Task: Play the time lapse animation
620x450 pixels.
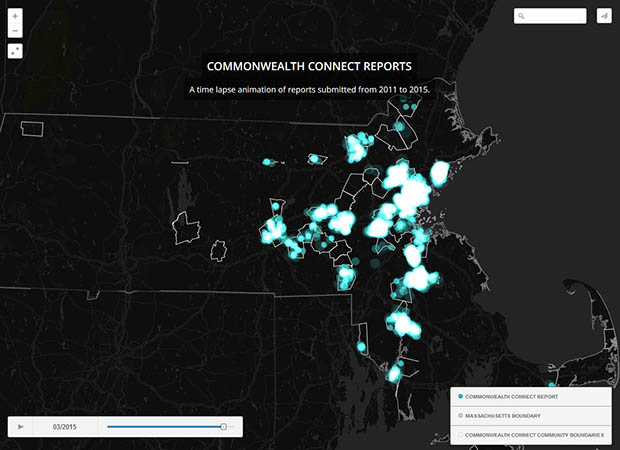Action: (21, 427)
